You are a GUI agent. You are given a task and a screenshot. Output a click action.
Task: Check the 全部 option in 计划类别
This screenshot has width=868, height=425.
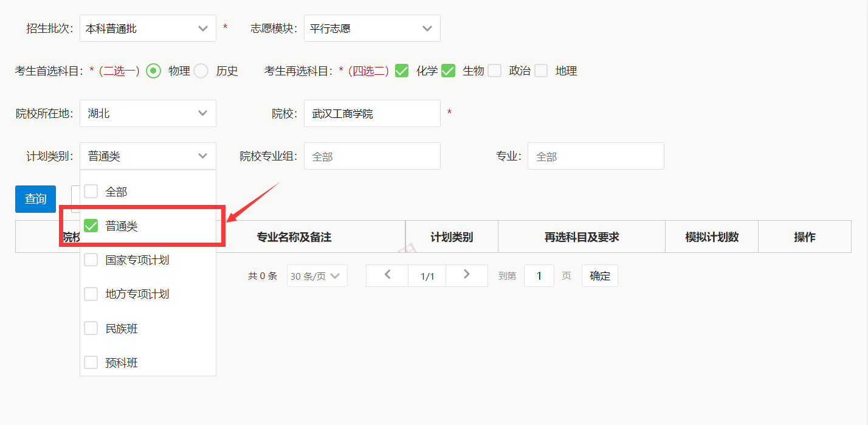pyautogui.click(x=91, y=191)
